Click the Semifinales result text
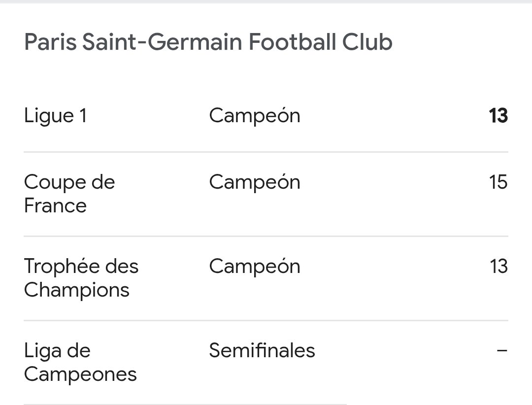 point(262,350)
